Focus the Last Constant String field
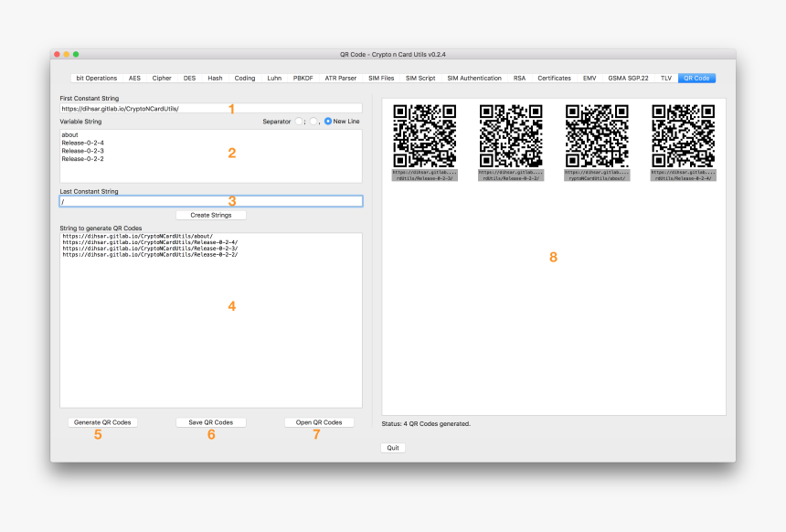The image size is (786, 532). point(210,201)
